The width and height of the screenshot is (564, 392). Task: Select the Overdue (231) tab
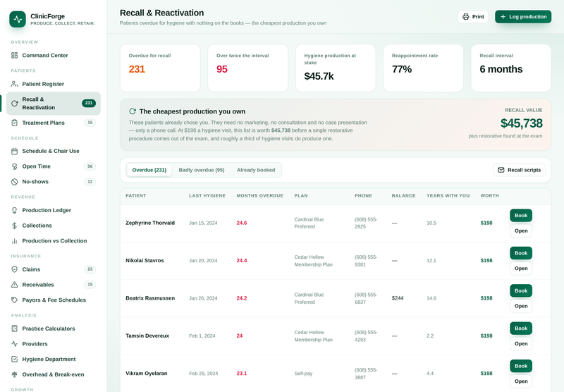click(149, 170)
